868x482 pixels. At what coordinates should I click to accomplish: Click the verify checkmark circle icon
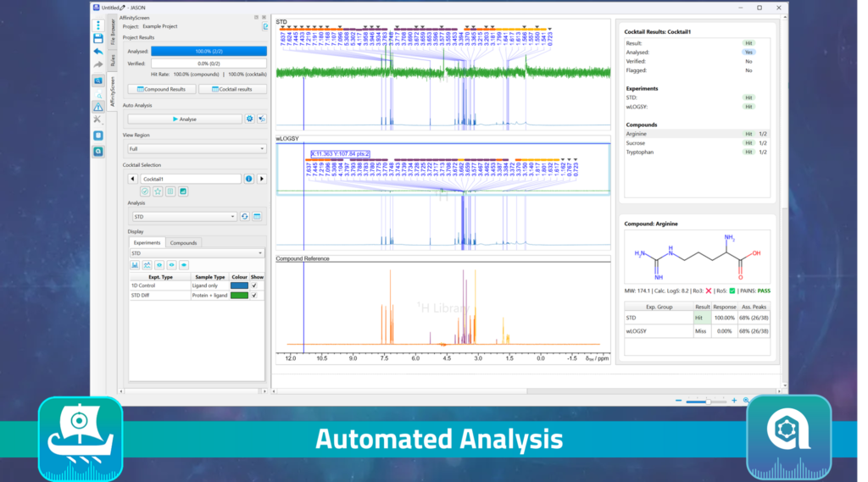[146, 193]
